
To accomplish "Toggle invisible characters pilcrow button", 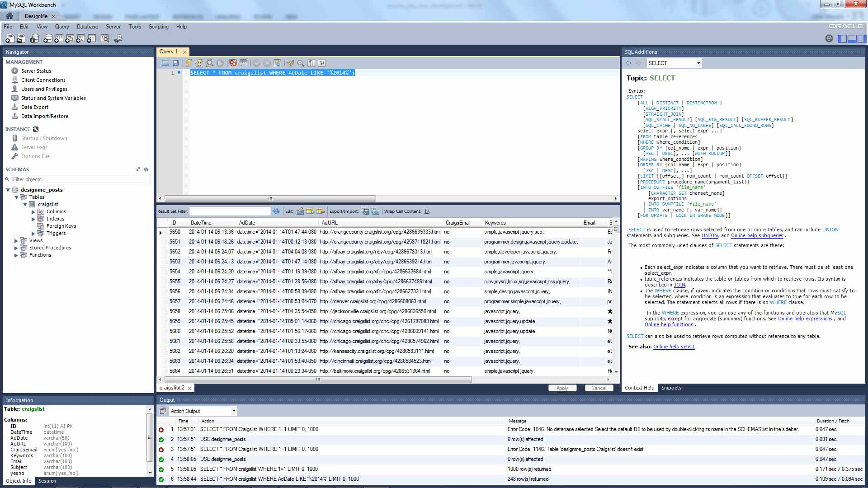I will [311, 63].
